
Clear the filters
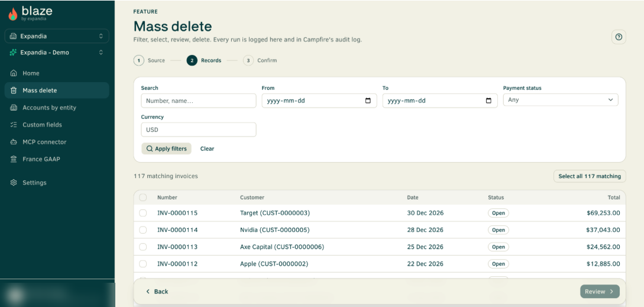[x=207, y=149]
